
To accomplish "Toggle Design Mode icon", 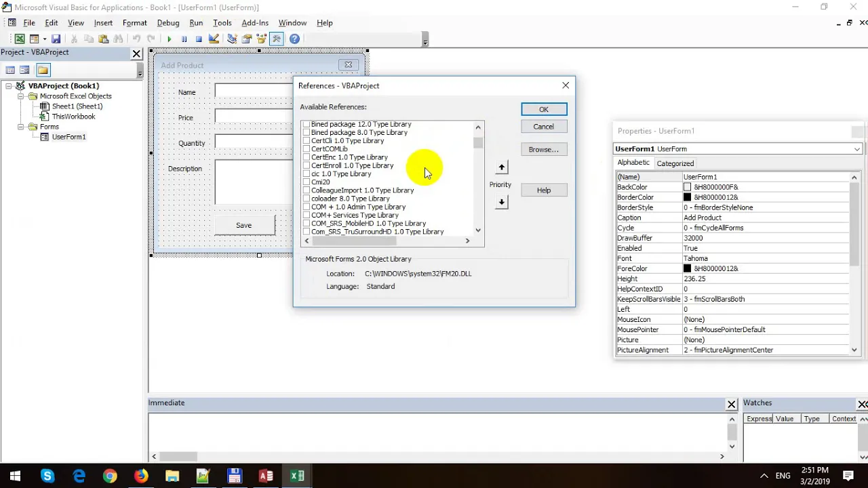I will [x=214, y=39].
